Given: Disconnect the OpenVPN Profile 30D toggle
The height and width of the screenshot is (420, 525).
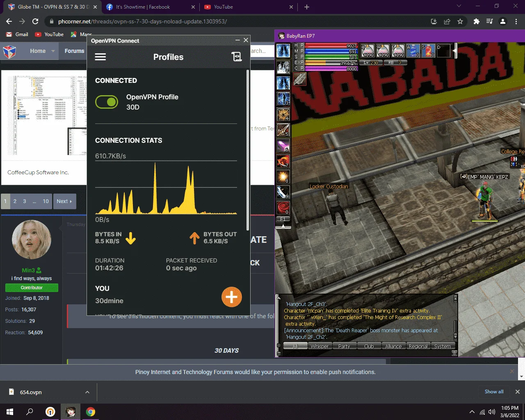Looking at the screenshot, I should (x=107, y=102).
